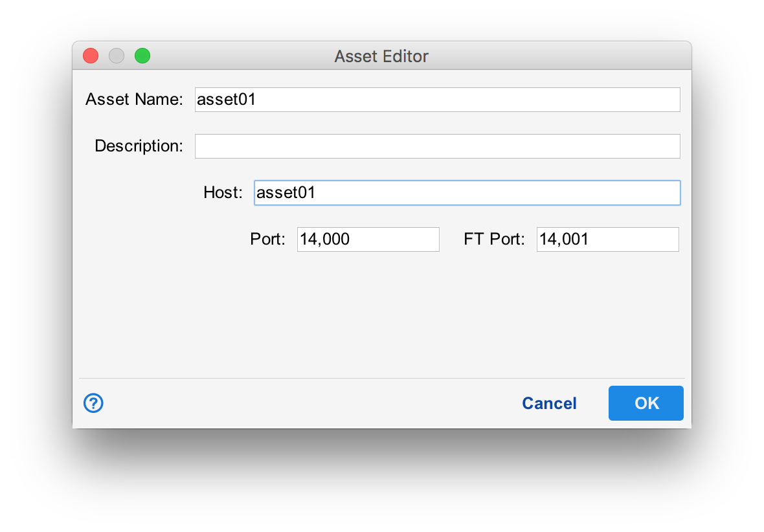Focus the Host text field
This screenshot has width=764, height=532.
click(466, 192)
